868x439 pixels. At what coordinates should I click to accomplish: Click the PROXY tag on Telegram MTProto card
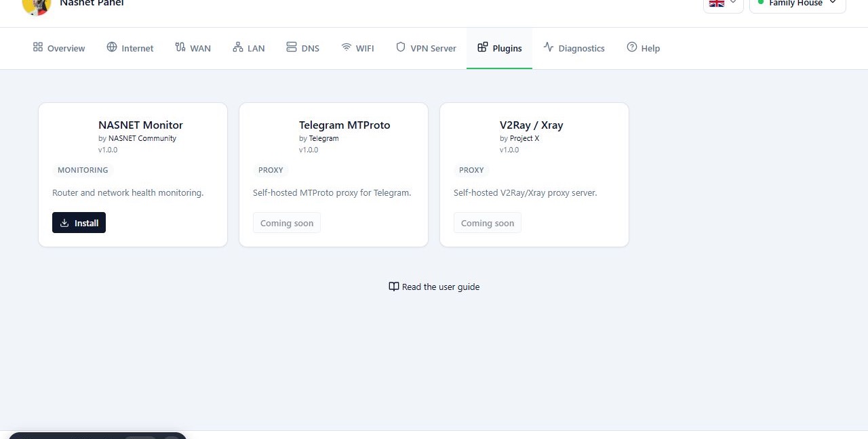coord(271,170)
